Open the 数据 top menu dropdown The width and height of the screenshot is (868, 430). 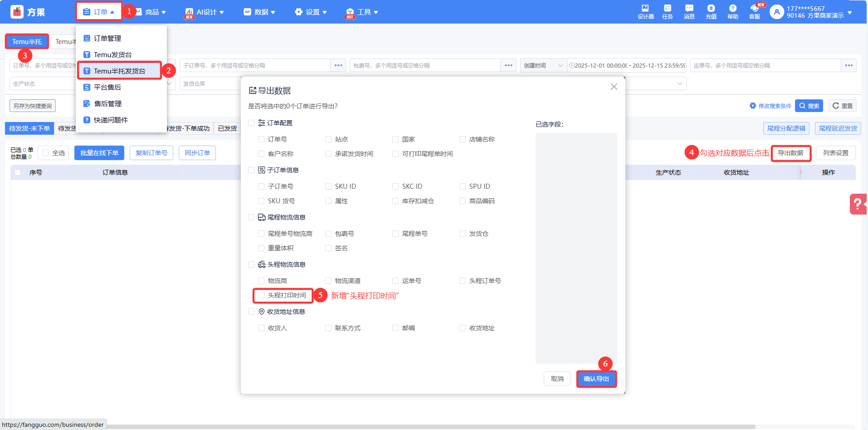259,12
